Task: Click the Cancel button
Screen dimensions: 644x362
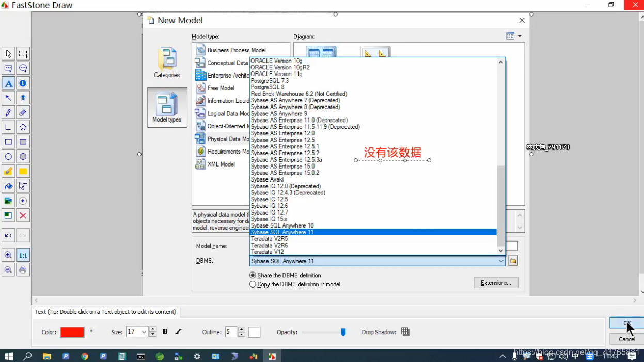Action: click(626, 339)
